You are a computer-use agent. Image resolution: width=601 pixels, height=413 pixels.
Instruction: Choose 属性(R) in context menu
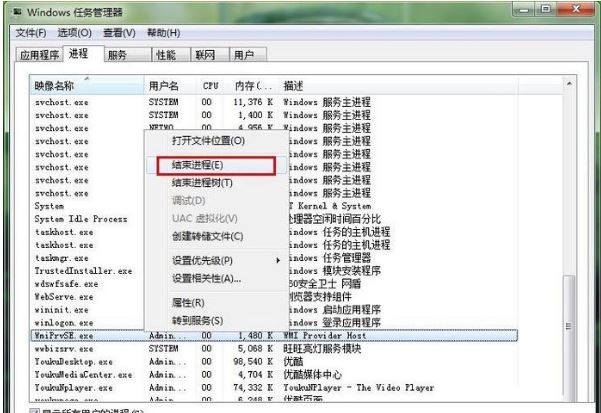(x=216, y=303)
